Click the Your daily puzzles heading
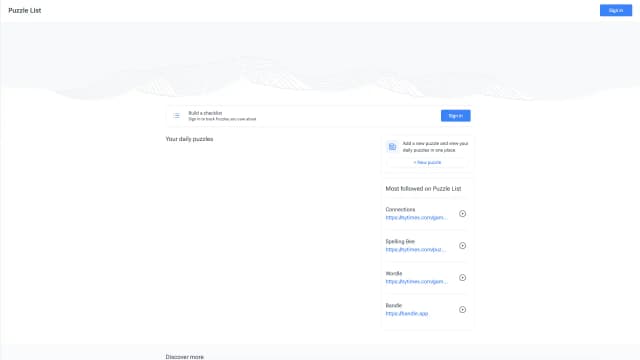Image resolution: width=640 pixels, height=360 pixels. tap(189, 139)
